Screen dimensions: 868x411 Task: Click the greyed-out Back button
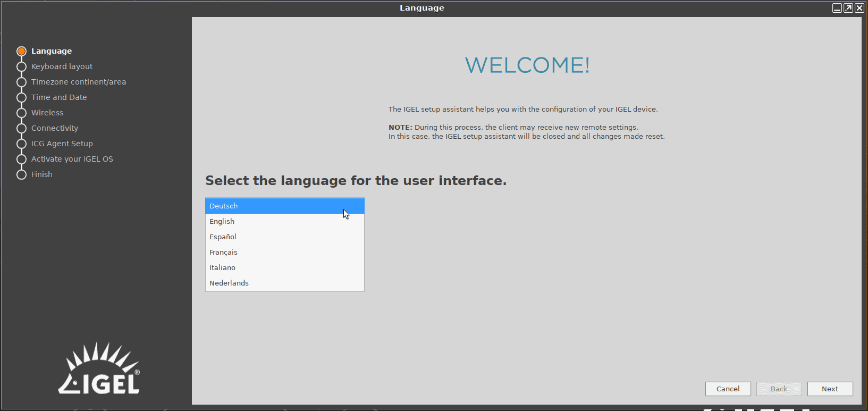pyautogui.click(x=779, y=389)
